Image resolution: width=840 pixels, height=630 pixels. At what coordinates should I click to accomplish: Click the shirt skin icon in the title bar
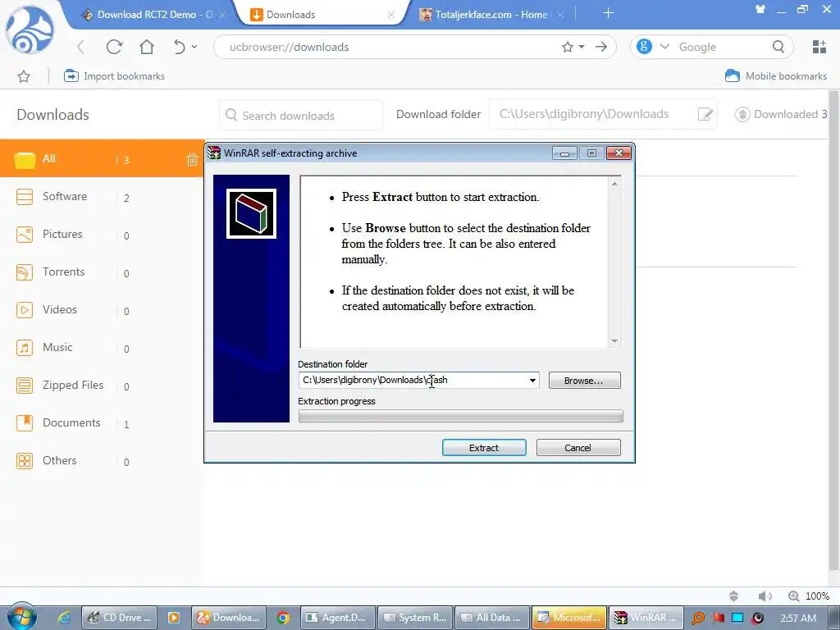760,9
